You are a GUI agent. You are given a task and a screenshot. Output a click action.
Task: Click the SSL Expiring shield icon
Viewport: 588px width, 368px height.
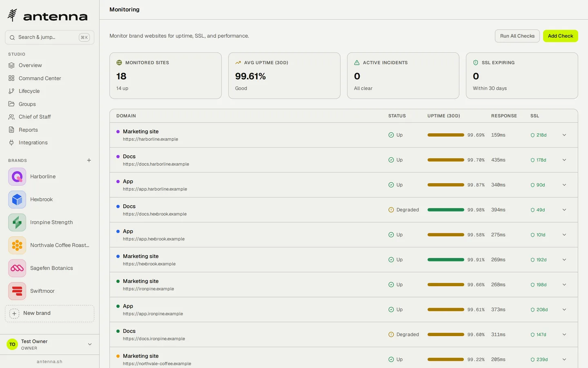(476, 63)
